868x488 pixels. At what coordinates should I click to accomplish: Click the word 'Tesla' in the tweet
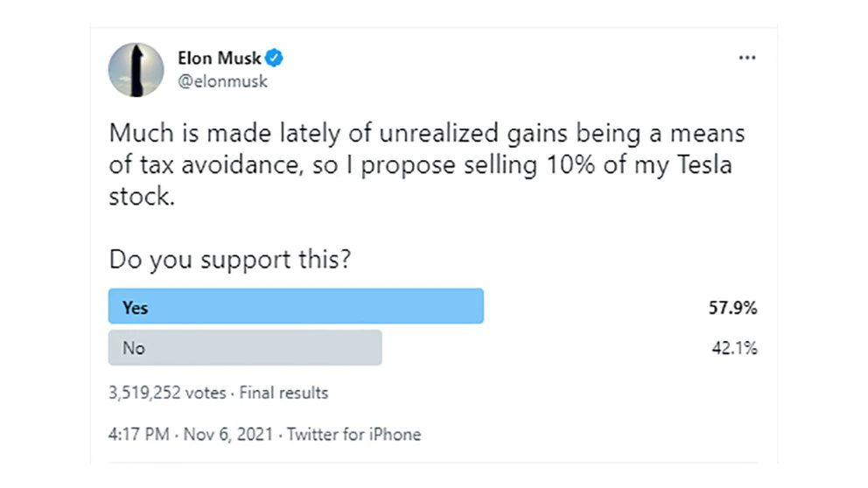[701, 164]
